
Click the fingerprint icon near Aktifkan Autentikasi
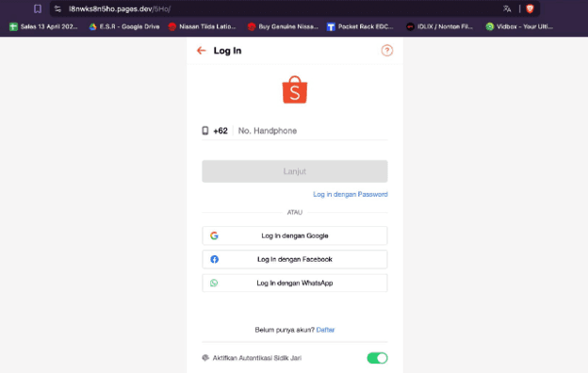(x=205, y=358)
